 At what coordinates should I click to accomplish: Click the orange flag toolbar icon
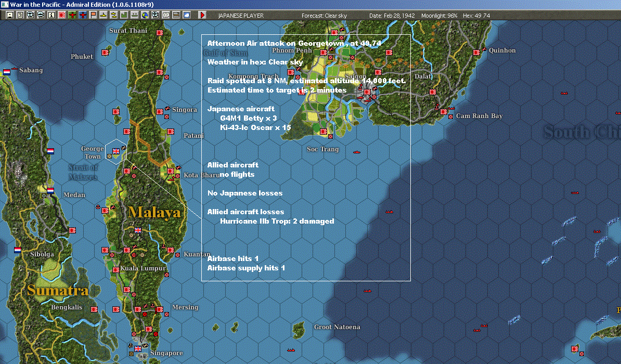93,15
